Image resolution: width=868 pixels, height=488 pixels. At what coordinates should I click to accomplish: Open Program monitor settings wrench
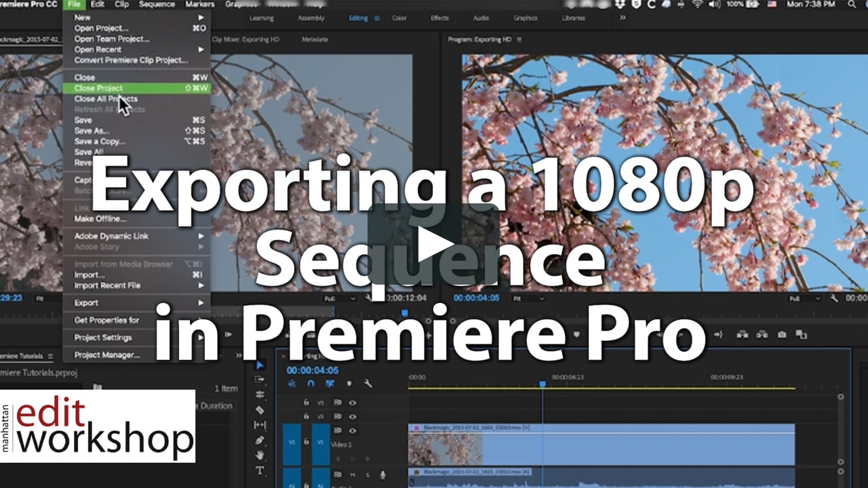833,298
